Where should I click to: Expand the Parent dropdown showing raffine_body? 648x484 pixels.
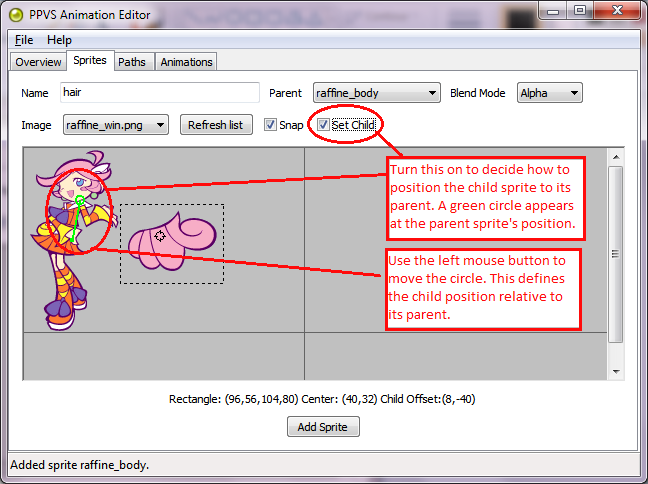(x=376, y=93)
